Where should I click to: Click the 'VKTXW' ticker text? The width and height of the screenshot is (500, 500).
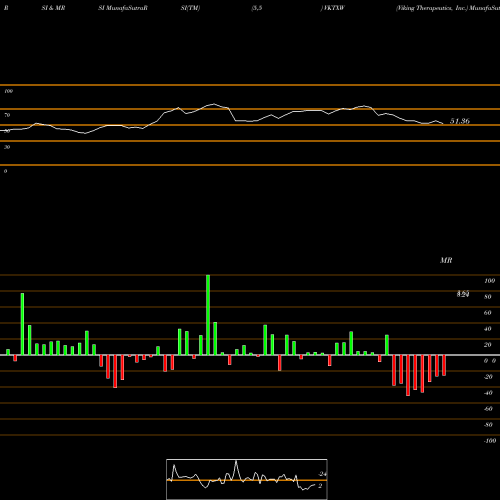pyautogui.click(x=333, y=8)
